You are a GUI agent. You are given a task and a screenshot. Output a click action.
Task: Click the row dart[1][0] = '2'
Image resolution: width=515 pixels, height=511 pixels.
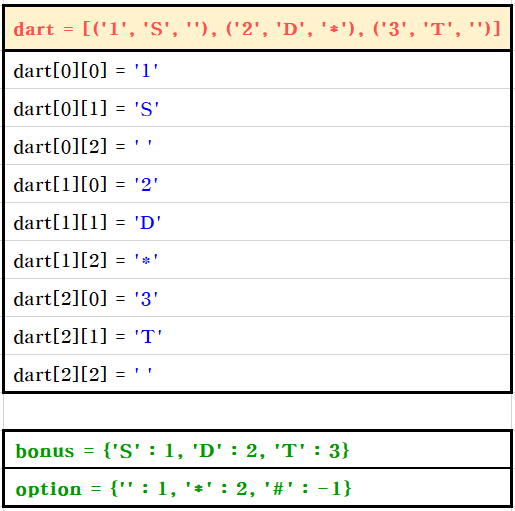(x=257, y=184)
